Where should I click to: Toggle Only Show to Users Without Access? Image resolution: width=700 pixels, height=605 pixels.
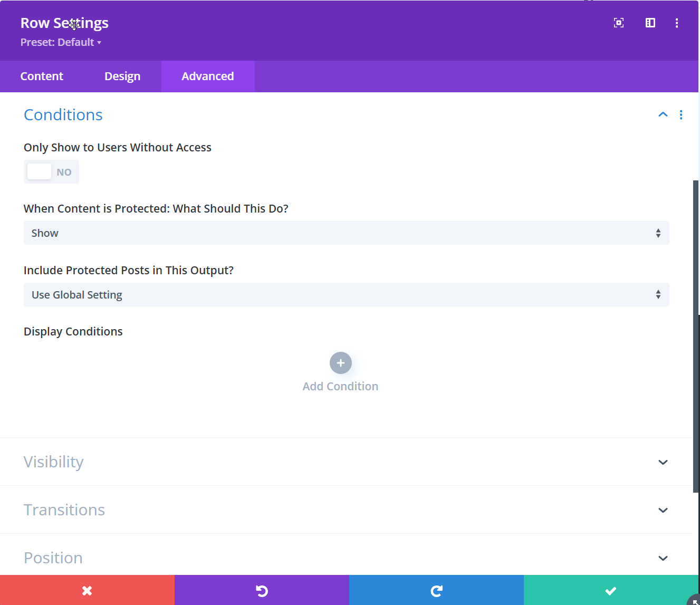pos(51,172)
